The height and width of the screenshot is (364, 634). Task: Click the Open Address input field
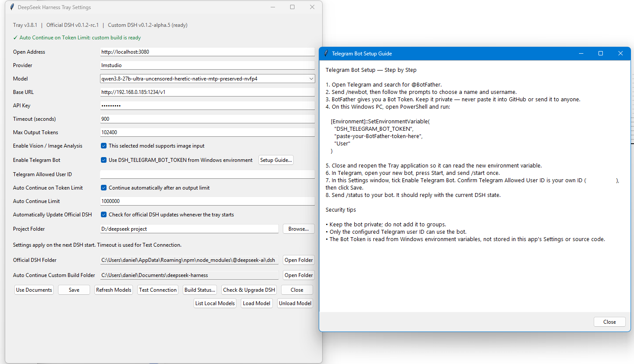pos(207,52)
